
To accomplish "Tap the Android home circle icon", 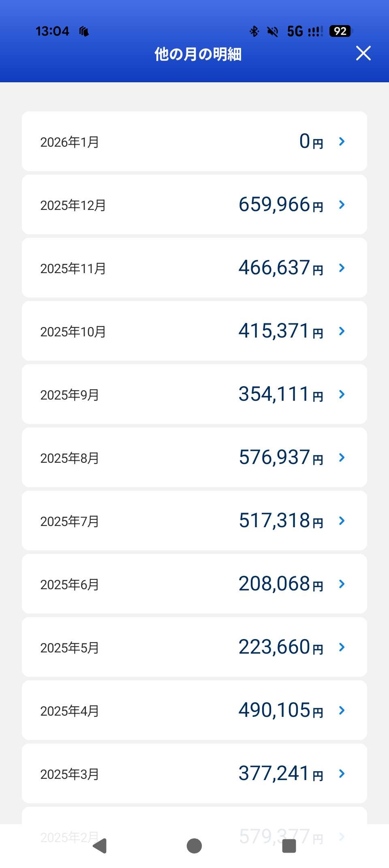I will 194,846.
